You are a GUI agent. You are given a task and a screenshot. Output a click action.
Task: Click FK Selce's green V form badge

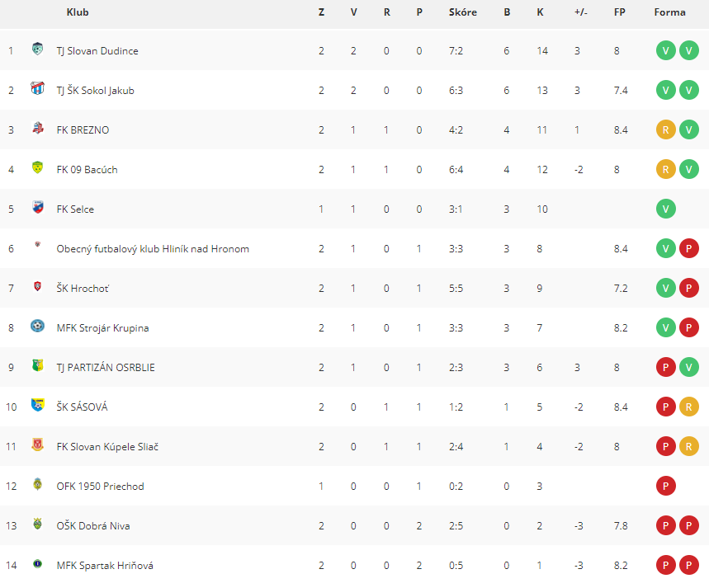coord(665,209)
